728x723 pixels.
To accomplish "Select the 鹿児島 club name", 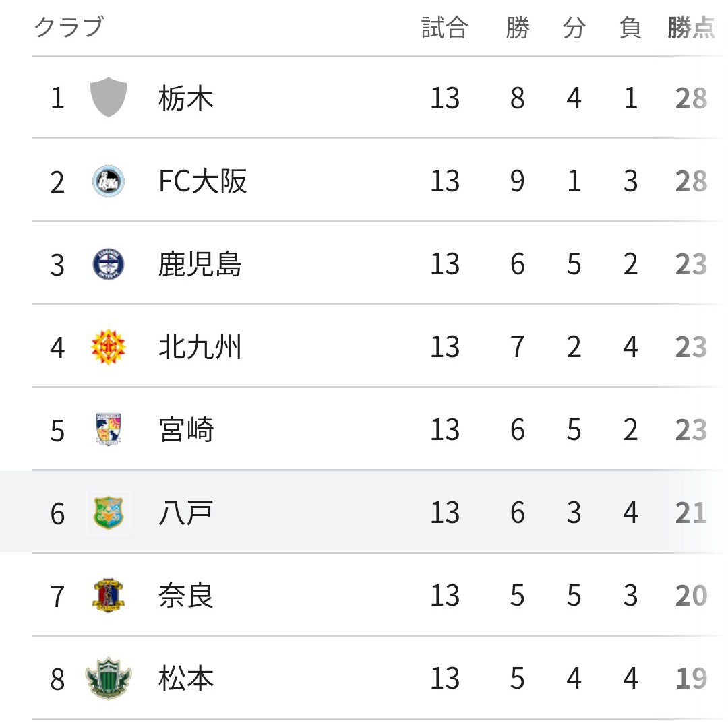I will coord(200,264).
